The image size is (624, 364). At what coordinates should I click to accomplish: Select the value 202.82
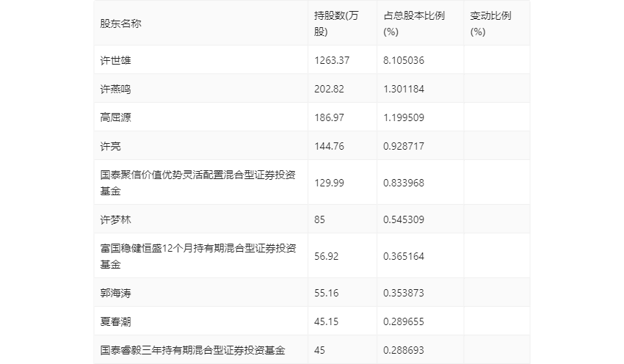[329, 89]
